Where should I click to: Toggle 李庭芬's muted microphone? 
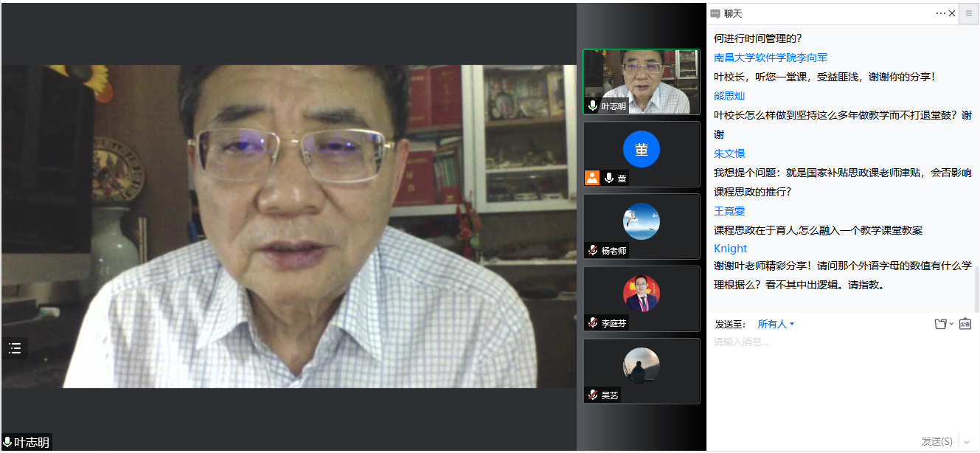(593, 322)
